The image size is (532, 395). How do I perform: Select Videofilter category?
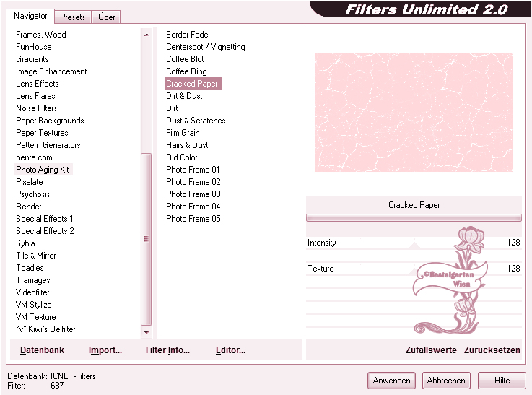point(32,292)
